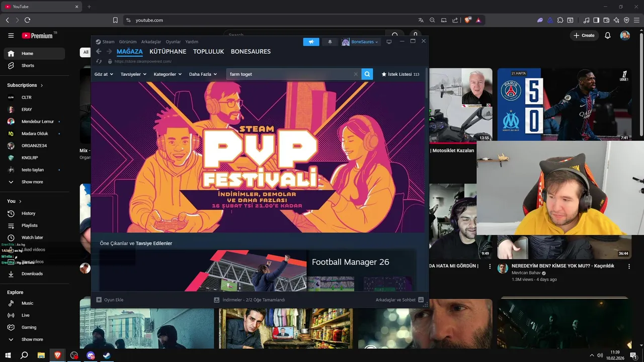Click the YouTube Create button
This screenshot has height=362, width=644.
point(584,35)
